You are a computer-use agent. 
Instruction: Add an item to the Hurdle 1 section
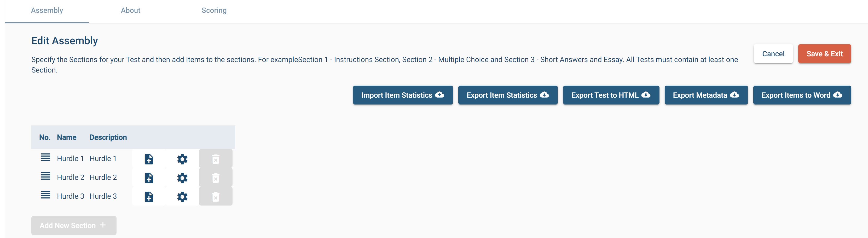(x=149, y=159)
